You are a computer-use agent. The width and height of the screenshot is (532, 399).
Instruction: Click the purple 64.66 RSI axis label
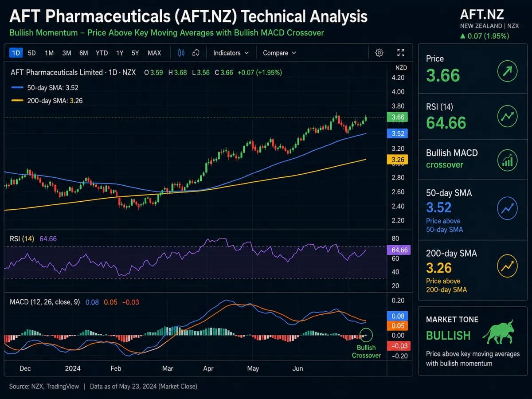coord(398,250)
